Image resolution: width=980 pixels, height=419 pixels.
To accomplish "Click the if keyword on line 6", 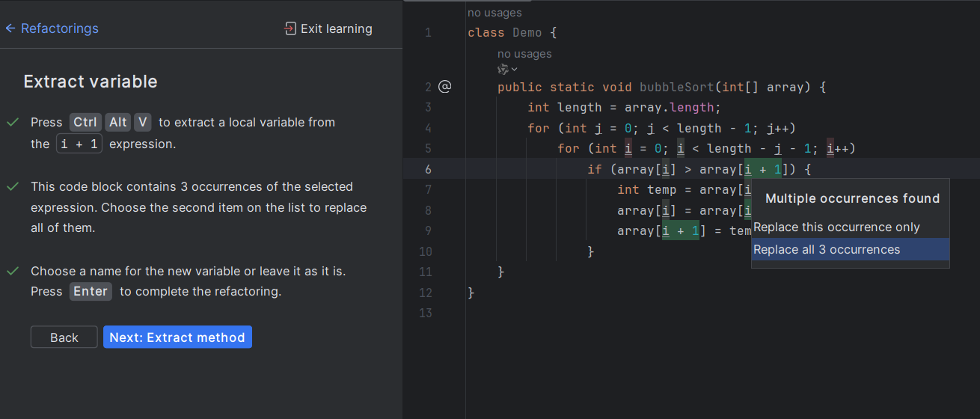I will [x=595, y=169].
